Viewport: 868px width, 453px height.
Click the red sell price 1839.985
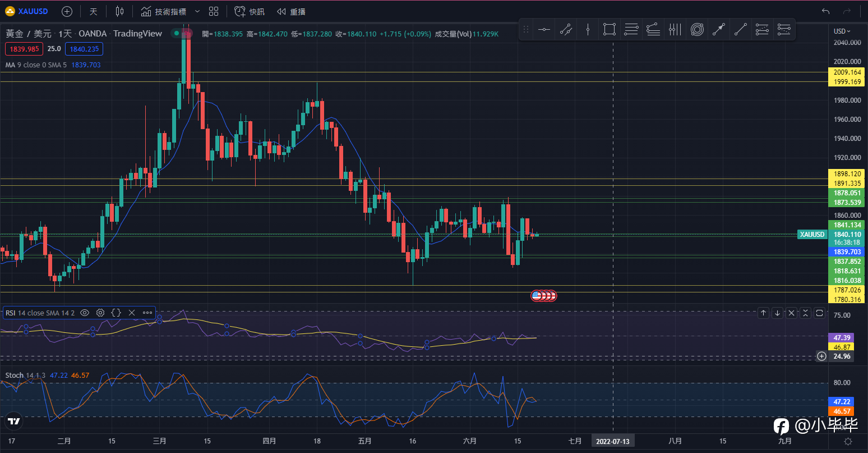tap(24, 49)
